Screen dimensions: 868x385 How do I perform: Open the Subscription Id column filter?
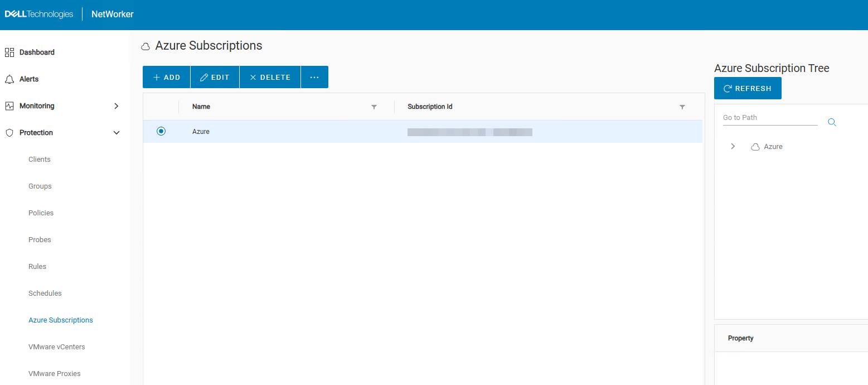[x=682, y=107]
